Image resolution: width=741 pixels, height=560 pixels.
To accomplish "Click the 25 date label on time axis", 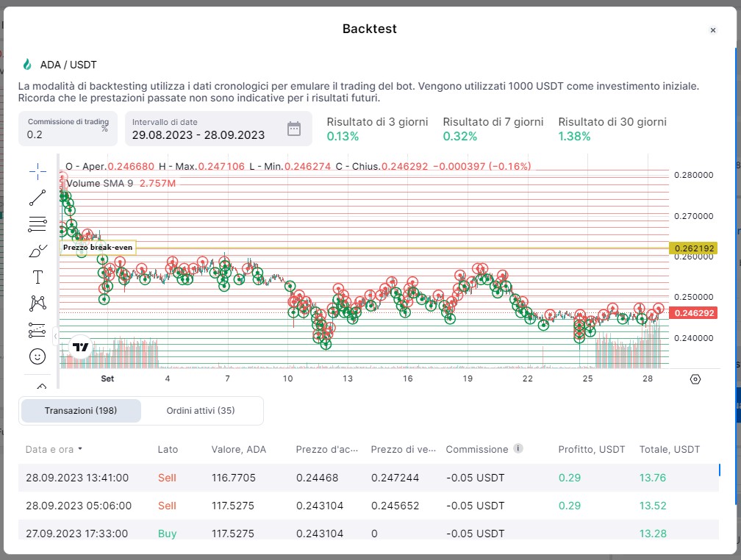I will tap(587, 378).
